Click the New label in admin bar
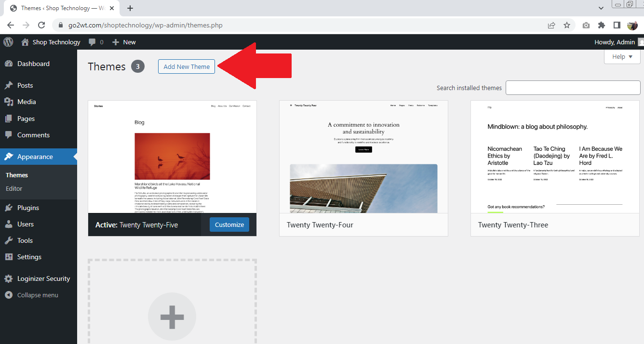 coord(130,42)
